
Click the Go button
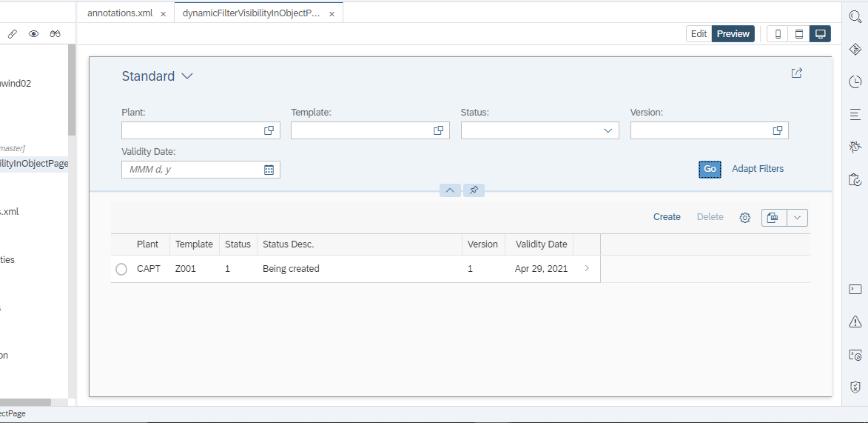(x=710, y=169)
